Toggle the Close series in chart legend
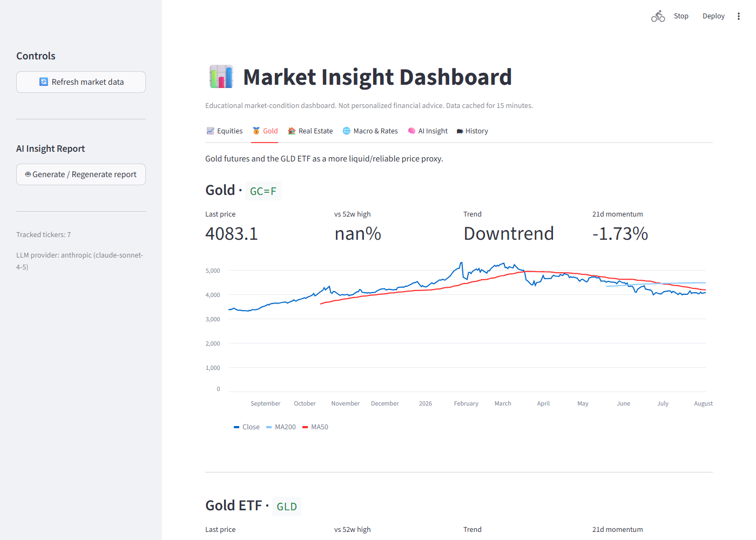The width and height of the screenshot is (756, 540). (x=247, y=427)
